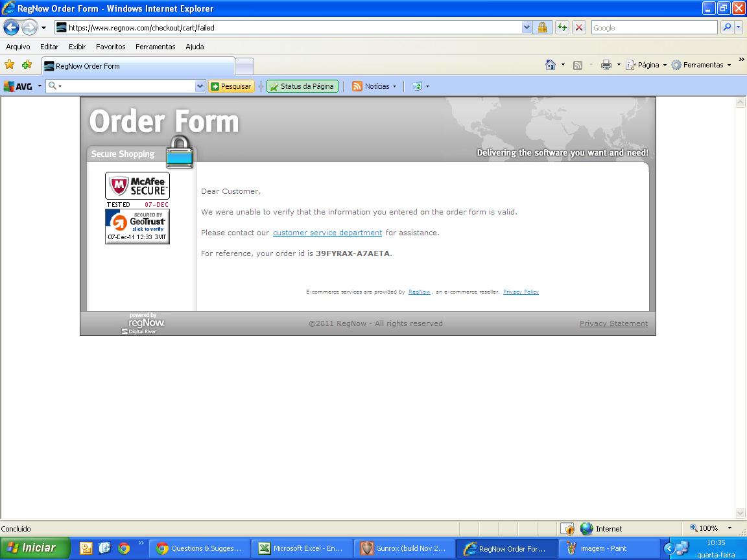Click the browser Back arrow button
The image size is (747, 560).
coord(11,27)
